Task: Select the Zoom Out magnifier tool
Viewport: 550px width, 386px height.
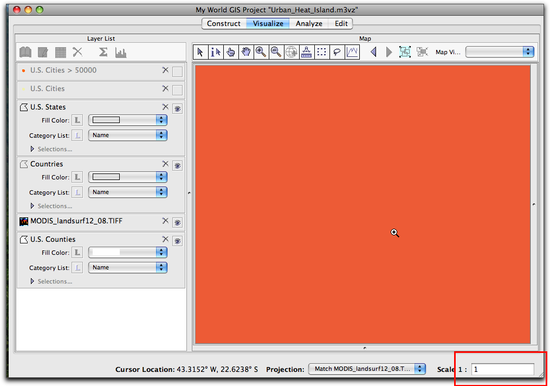Action: [276, 52]
